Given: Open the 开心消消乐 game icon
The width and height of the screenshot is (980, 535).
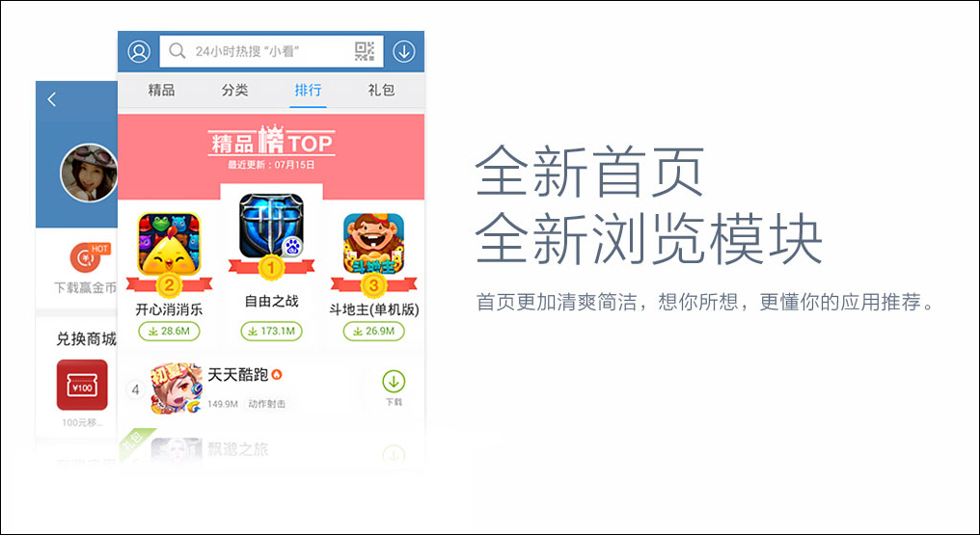Looking at the screenshot, I should pos(169,244).
